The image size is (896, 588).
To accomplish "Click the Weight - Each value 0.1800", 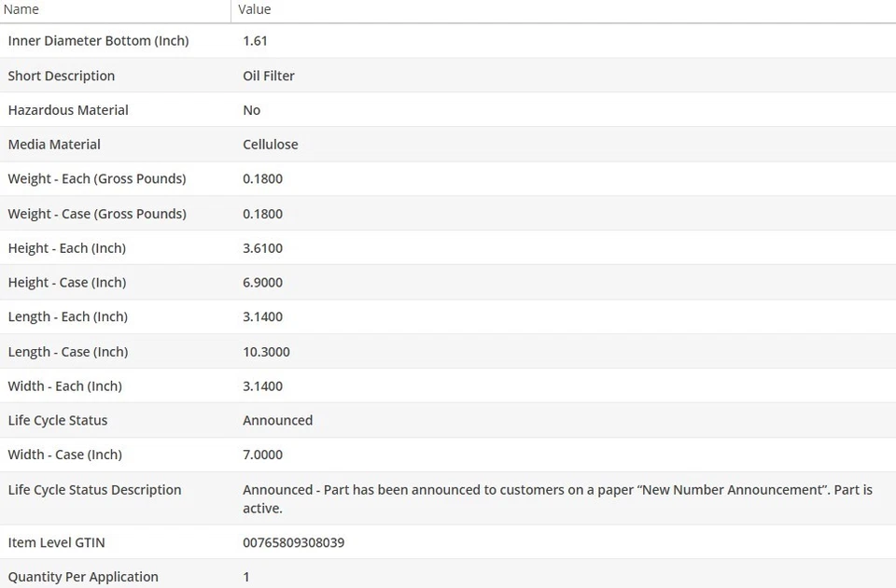I will point(263,179).
